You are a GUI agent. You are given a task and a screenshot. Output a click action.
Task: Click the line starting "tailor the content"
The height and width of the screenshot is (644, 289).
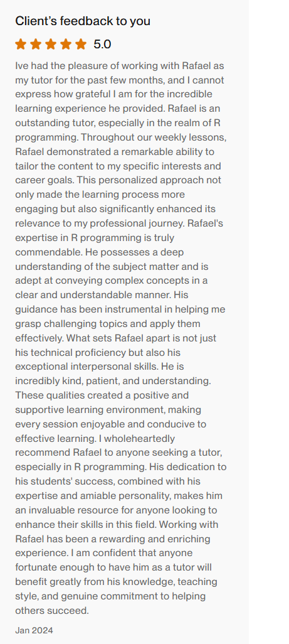pos(118,166)
